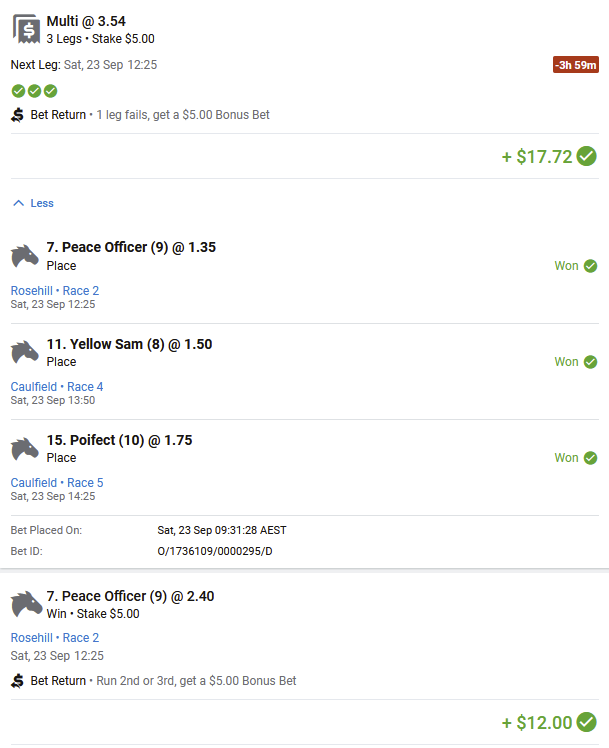The height and width of the screenshot is (748, 609).
Task: Click the Multi bet slip receipt icon
Action: tap(26, 29)
